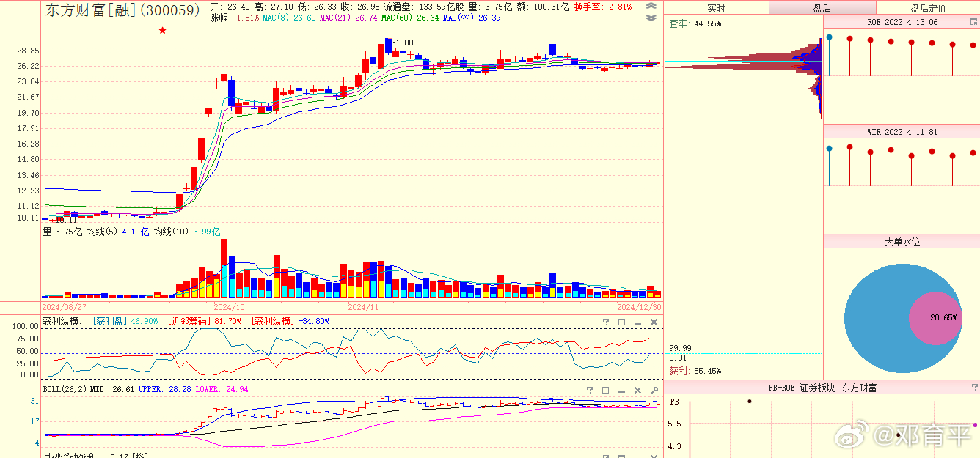This screenshot has width=980, height=458.
Task: Select the MAC(21) moving average label
Action: 348,18
